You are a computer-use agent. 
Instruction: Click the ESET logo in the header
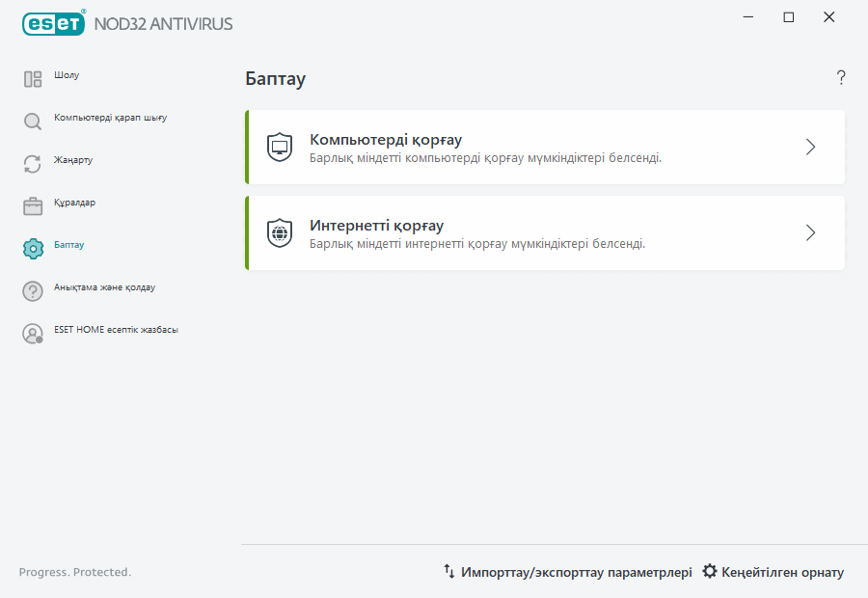pos(53,23)
